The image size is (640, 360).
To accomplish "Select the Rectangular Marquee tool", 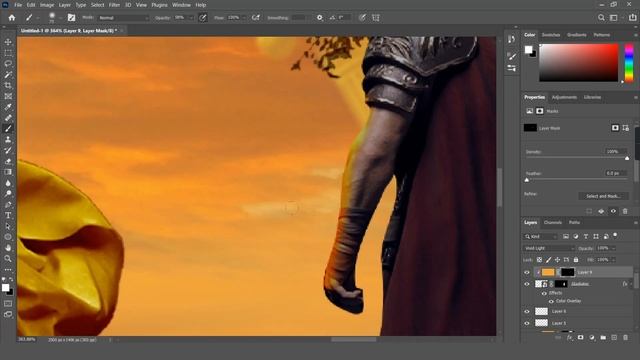I will tap(8, 53).
